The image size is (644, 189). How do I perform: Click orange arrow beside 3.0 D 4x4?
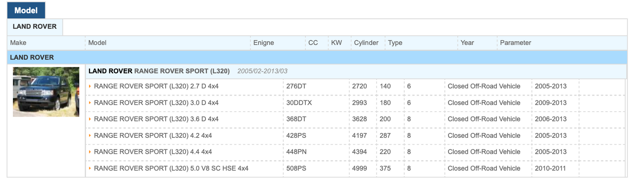90,103
